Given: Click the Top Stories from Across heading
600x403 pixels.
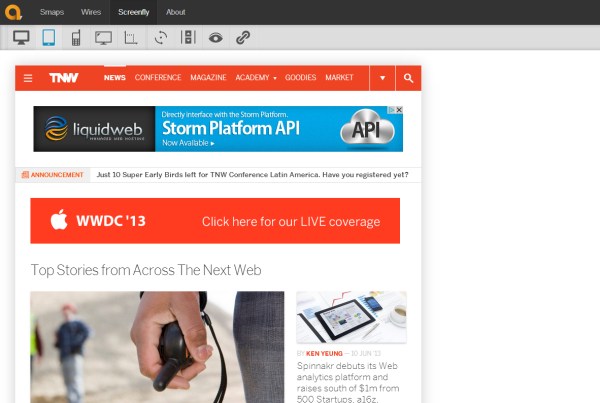Looking at the screenshot, I should (146, 270).
